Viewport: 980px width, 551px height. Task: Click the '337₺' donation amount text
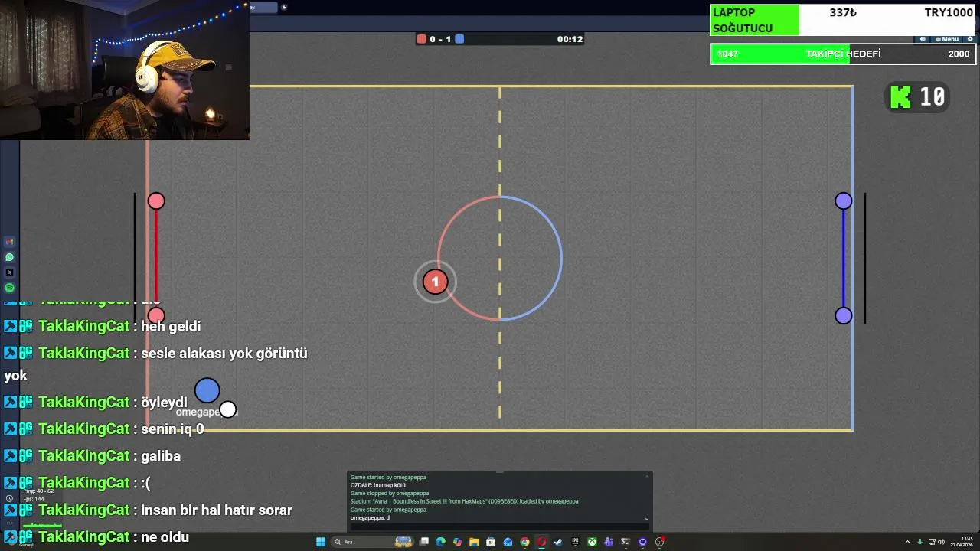[x=843, y=12]
